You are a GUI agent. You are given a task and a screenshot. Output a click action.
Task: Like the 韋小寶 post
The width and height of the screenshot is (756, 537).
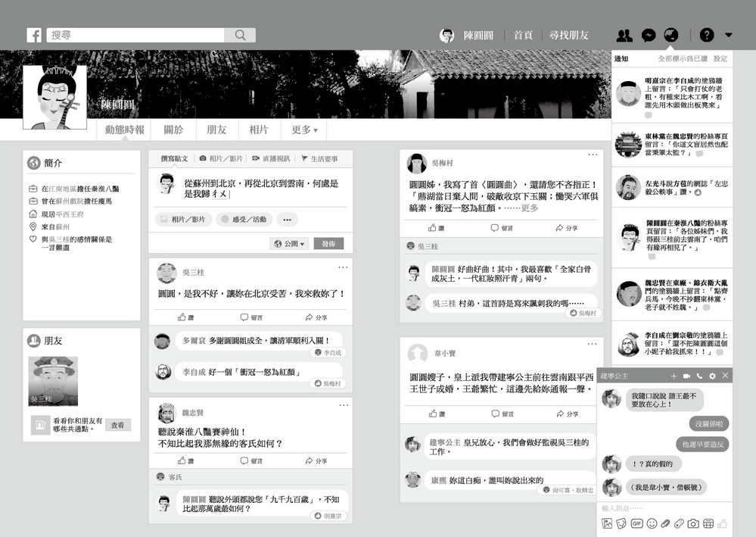point(437,414)
